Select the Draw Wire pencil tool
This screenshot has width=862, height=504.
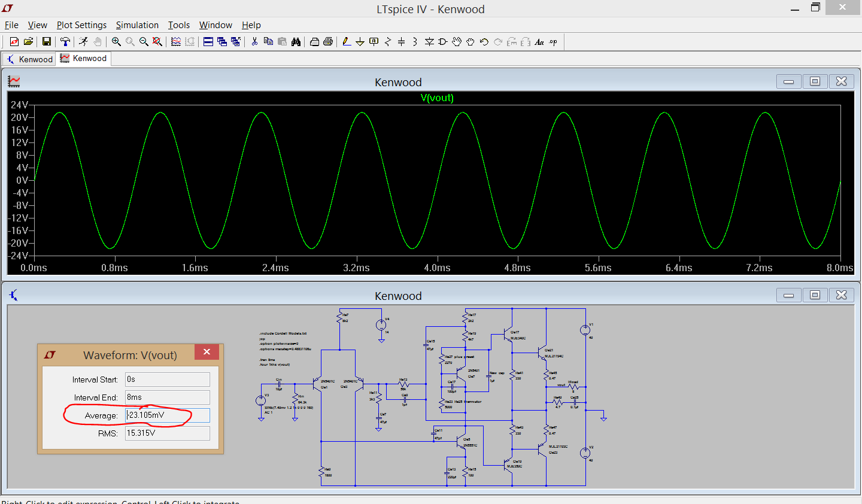click(347, 41)
